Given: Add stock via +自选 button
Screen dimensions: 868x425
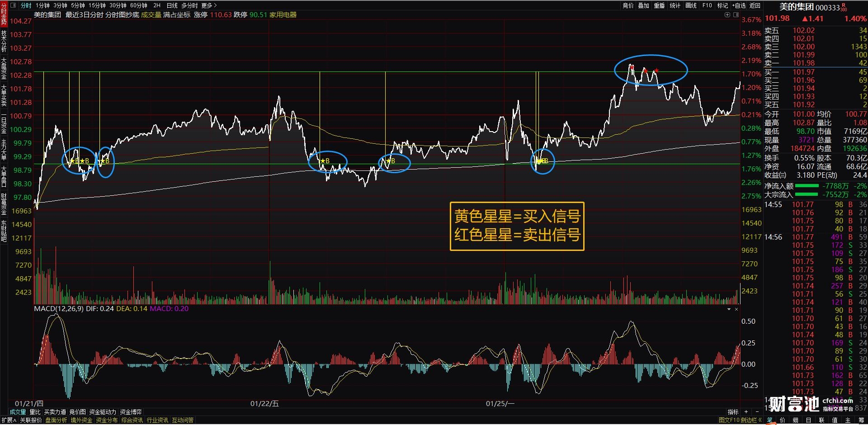Looking at the screenshot, I should pyautogui.click(x=739, y=5).
